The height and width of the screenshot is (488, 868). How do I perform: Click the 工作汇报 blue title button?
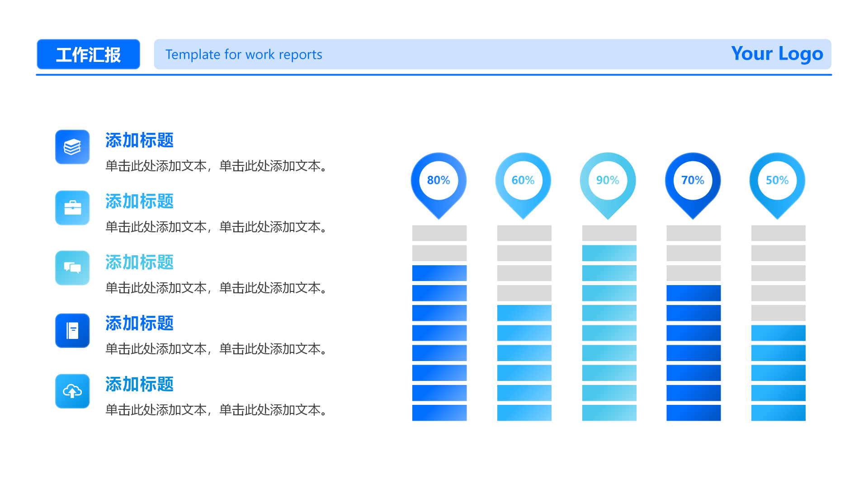[88, 55]
